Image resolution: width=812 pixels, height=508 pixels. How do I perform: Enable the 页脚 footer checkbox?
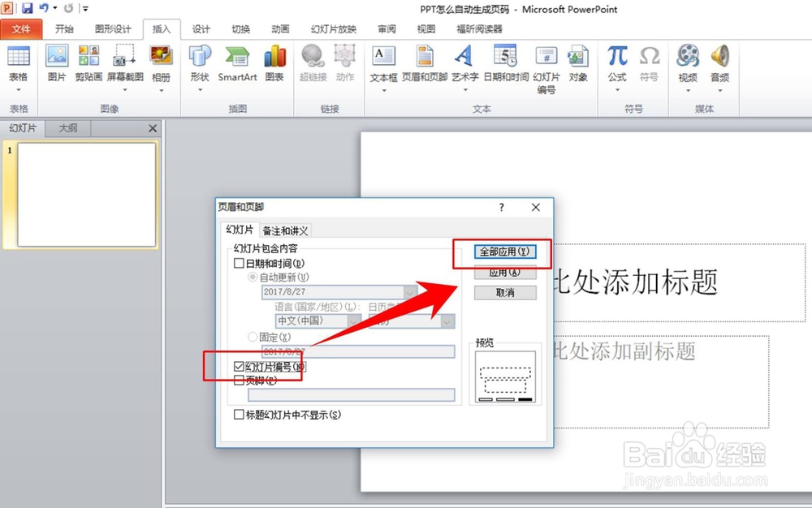tap(239, 380)
